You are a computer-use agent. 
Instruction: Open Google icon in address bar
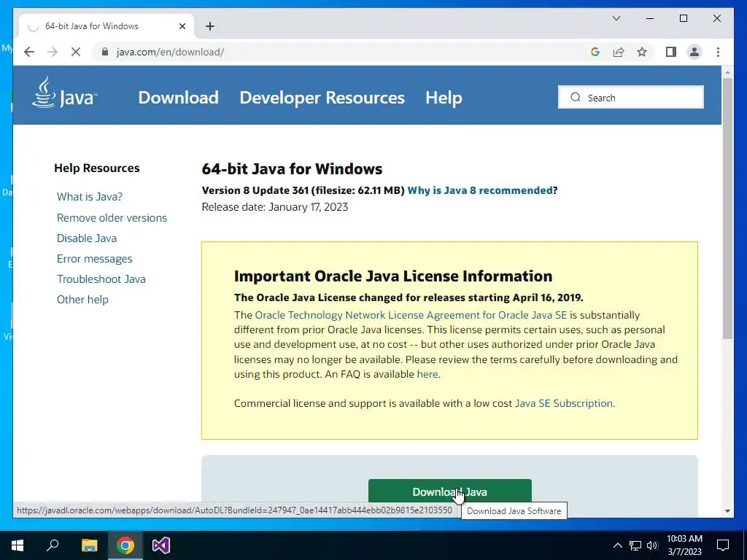point(595,52)
